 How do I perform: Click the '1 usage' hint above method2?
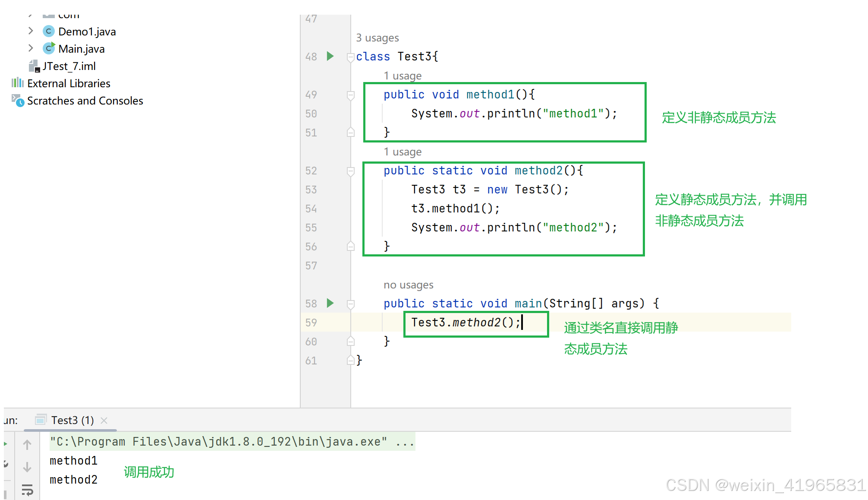point(402,152)
